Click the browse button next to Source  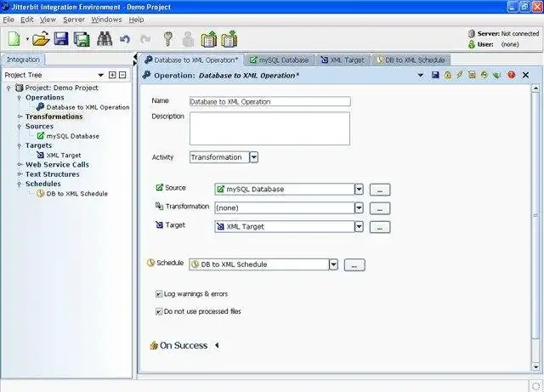click(380, 190)
